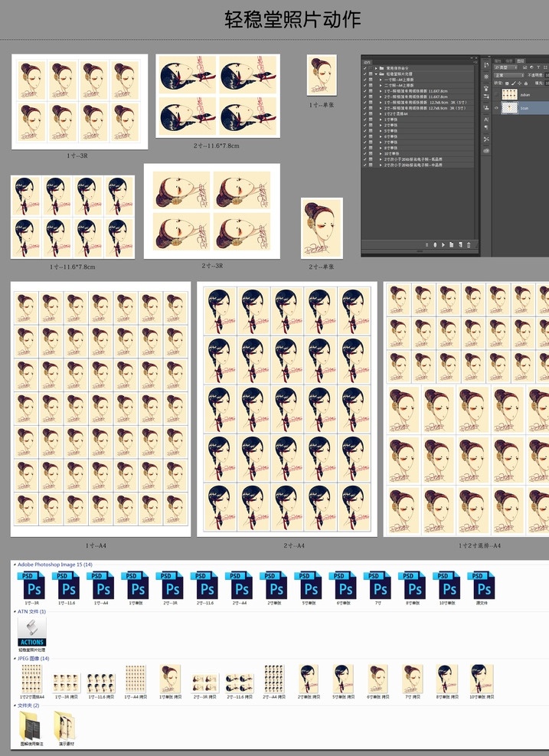Viewport: 549px width, 756px height.
Task: Click the zuban layer thumbnail
Action: click(x=509, y=94)
